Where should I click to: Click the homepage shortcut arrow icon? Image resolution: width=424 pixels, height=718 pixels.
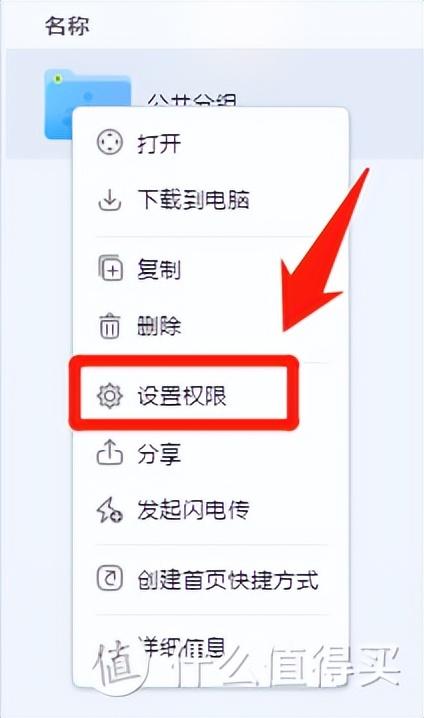pyautogui.click(x=110, y=578)
